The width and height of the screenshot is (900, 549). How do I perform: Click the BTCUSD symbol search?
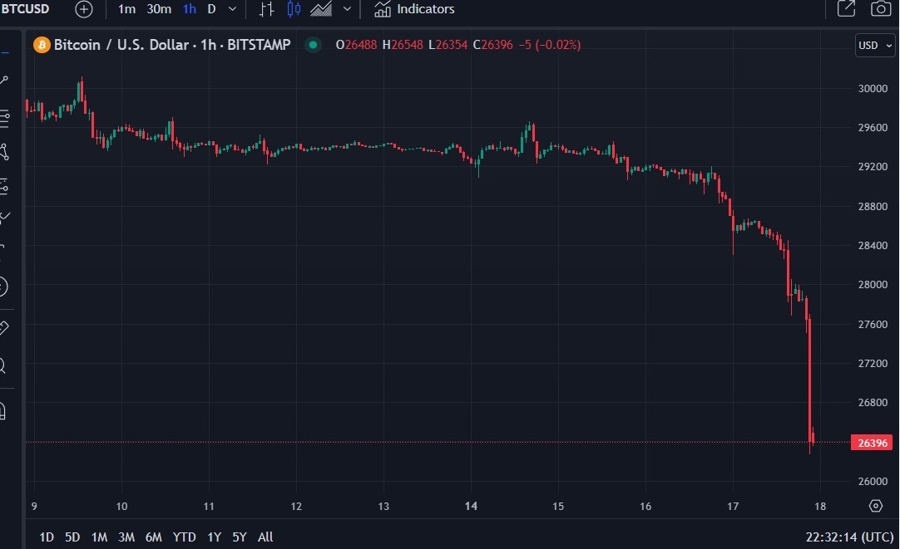25,9
